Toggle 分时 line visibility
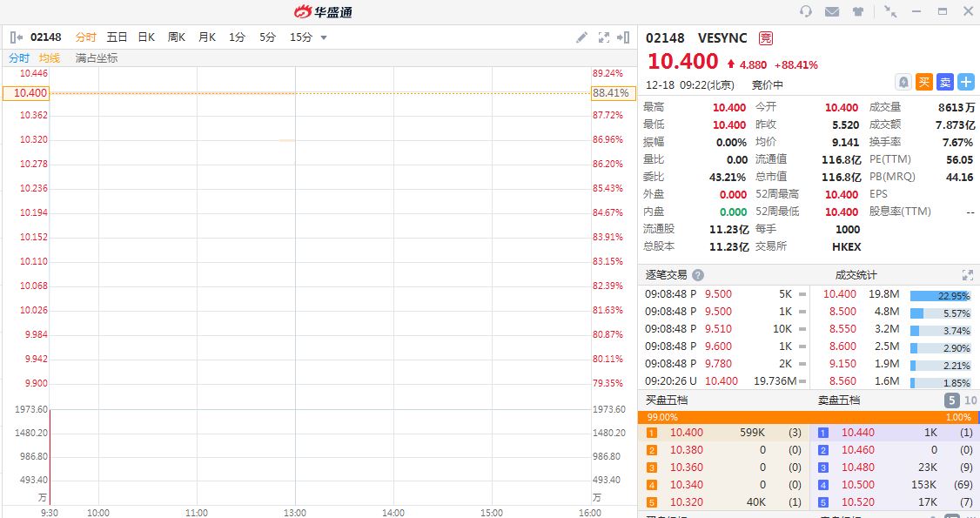The image size is (980, 518). pos(19,58)
